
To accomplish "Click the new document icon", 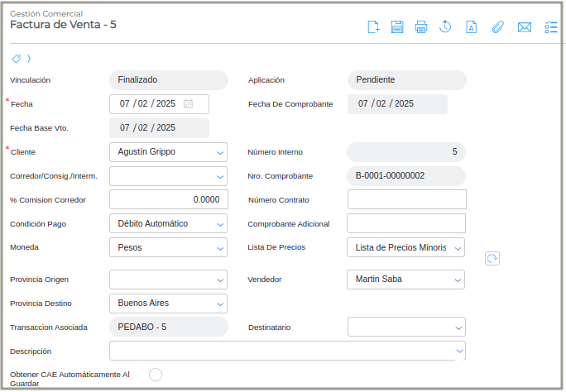I will coord(373,27).
